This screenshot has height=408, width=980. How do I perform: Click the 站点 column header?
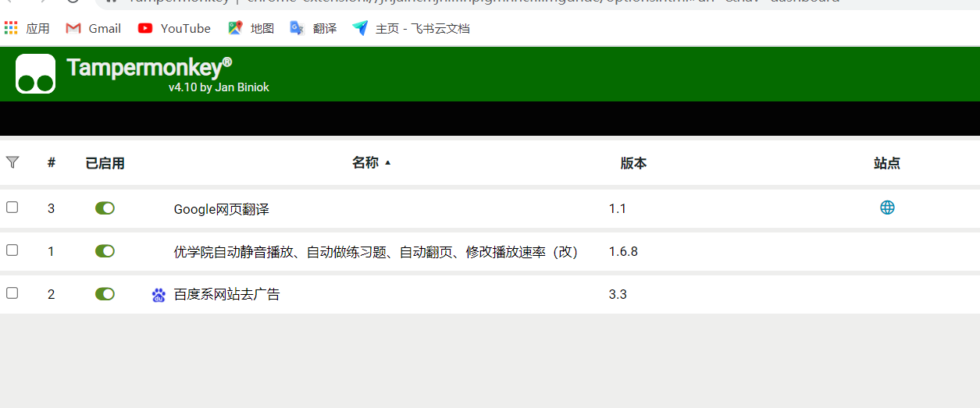tap(887, 164)
